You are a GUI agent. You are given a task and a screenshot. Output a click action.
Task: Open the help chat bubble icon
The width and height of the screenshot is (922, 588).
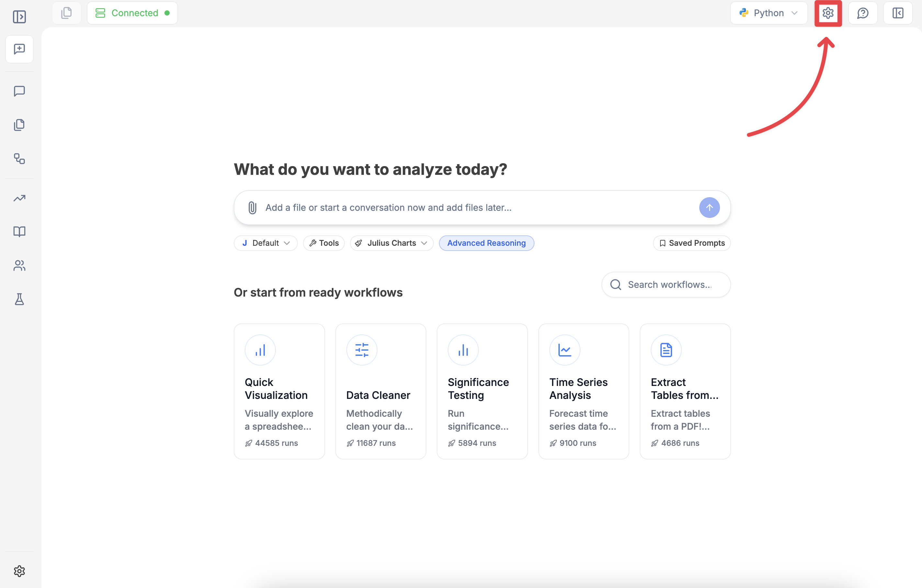pos(863,13)
